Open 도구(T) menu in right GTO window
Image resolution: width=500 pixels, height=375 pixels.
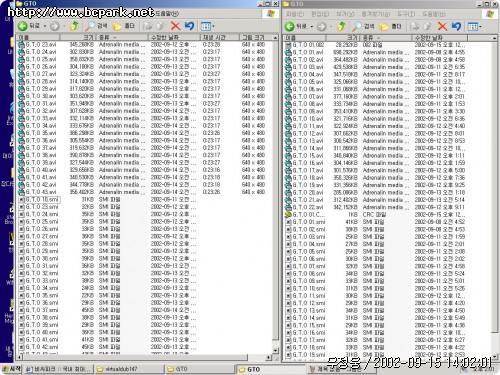406,14
